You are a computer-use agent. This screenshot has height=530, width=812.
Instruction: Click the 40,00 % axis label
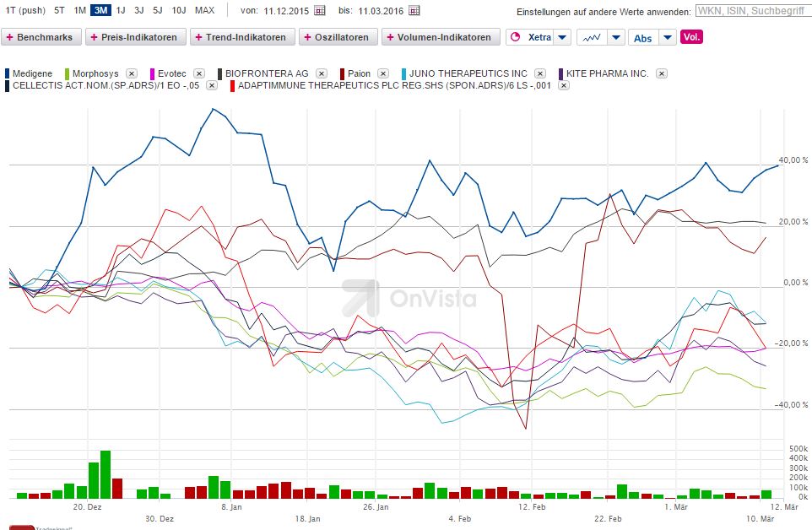click(x=793, y=160)
